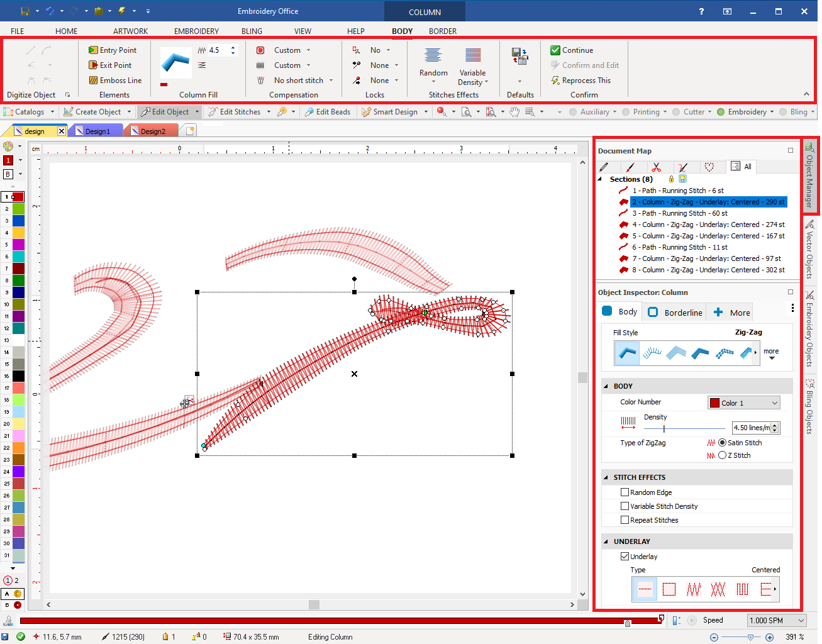Click Continue in the Confirm group
Screen dimensions: 822x644
click(572, 50)
